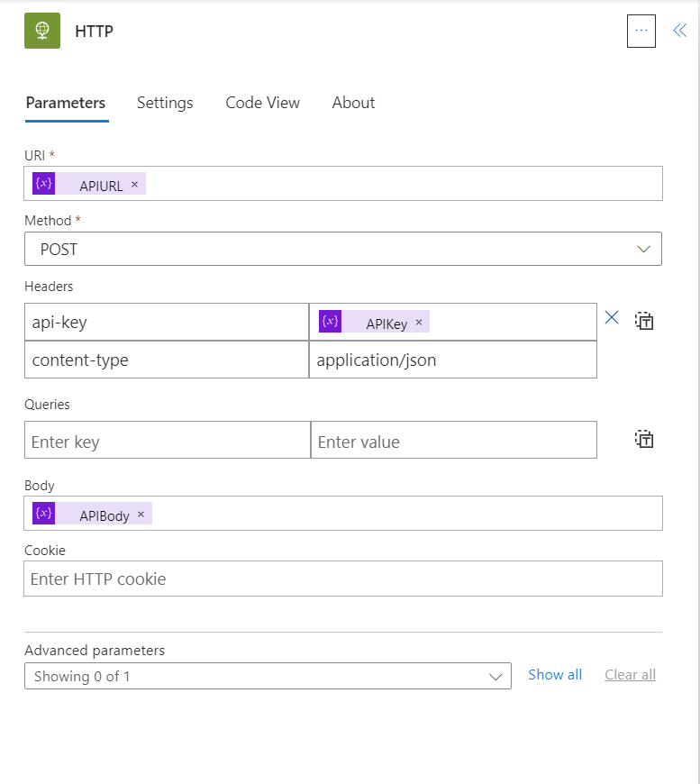
Task: Open the ellipsis more options menu
Action: (641, 31)
